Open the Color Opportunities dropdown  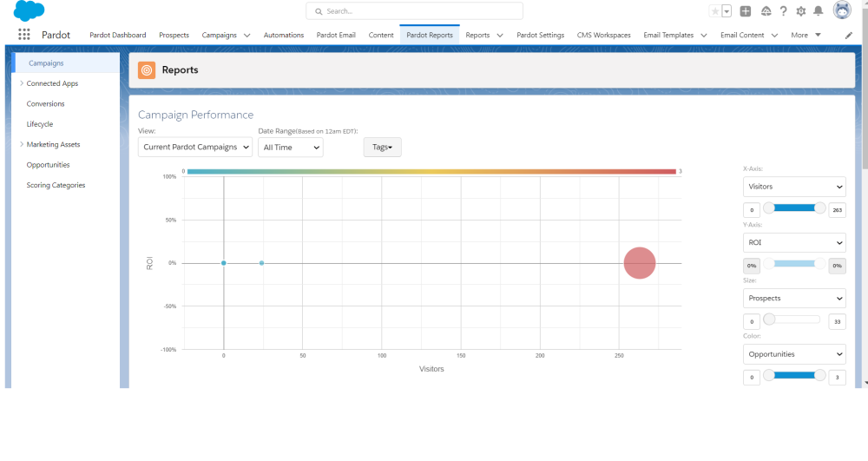coord(794,354)
